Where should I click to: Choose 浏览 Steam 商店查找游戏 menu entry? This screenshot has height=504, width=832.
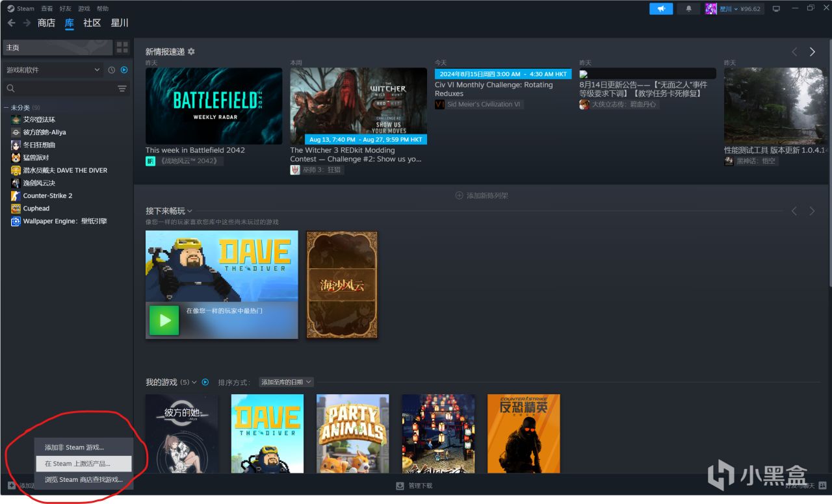click(x=83, y=479)
